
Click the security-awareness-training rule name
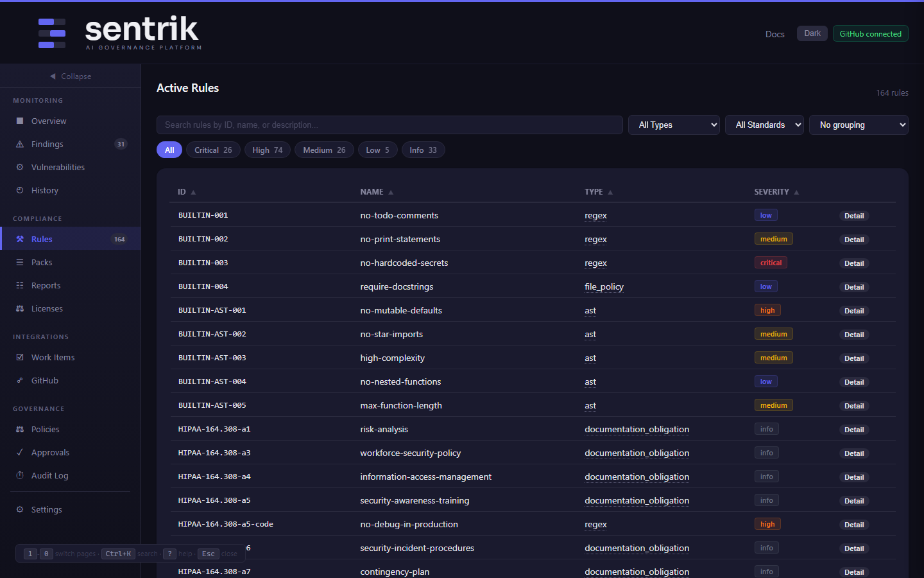tap(415, 500)
